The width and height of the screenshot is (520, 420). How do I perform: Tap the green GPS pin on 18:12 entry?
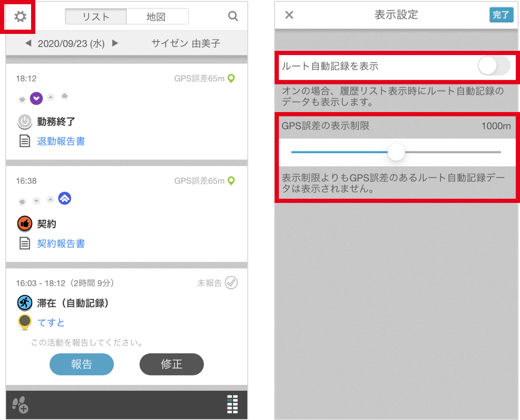click(x=231, y=79)
